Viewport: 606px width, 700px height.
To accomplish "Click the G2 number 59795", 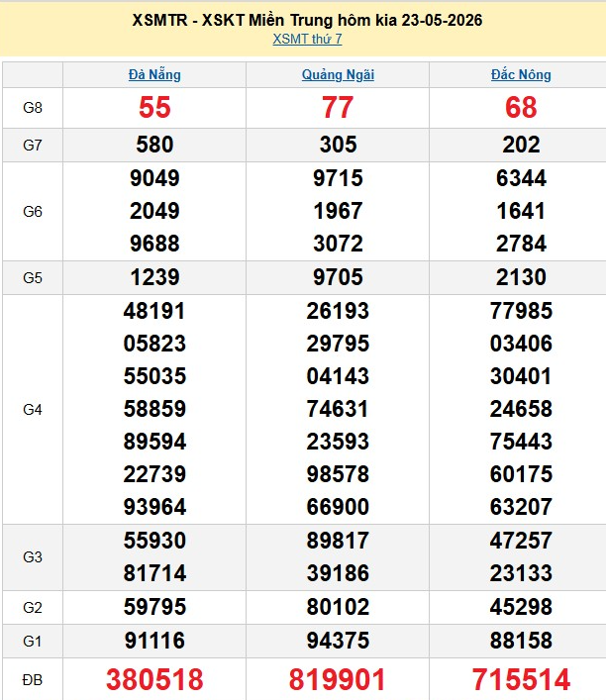I will coord(154,607).
